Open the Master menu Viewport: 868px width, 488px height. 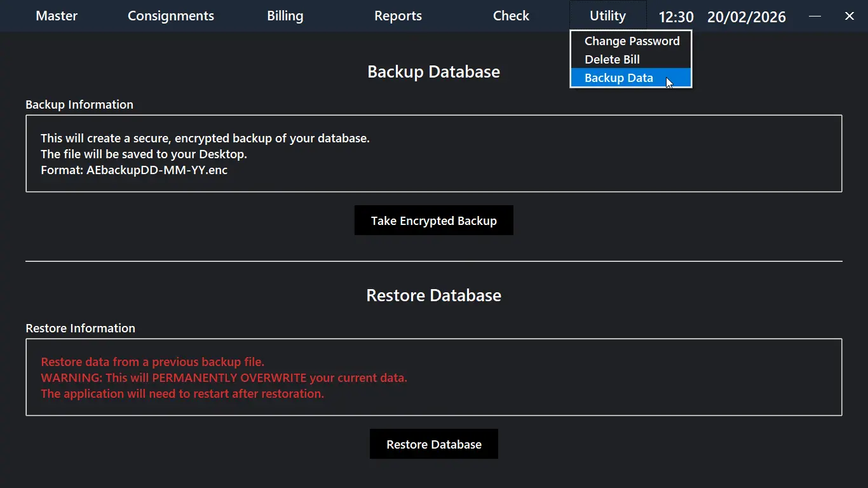[x=57, y=16]
